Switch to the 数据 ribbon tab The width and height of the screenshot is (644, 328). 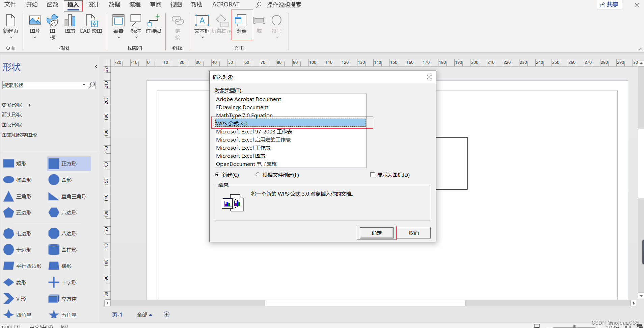point(114,5)
